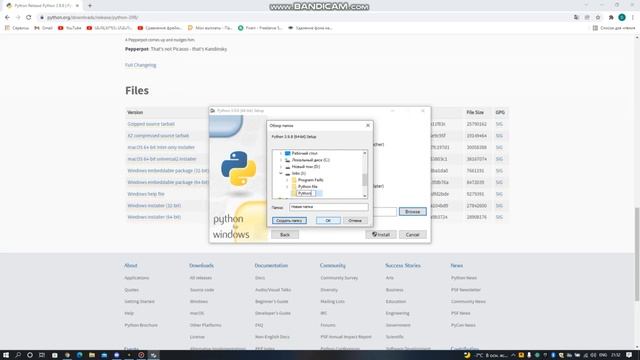Open the Success Stories footer heading

(x=402, y=266)
